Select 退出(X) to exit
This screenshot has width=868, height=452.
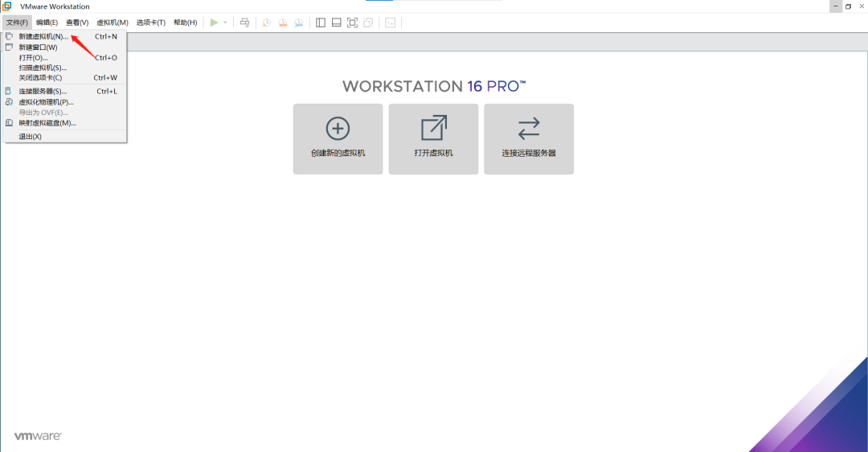65,136
